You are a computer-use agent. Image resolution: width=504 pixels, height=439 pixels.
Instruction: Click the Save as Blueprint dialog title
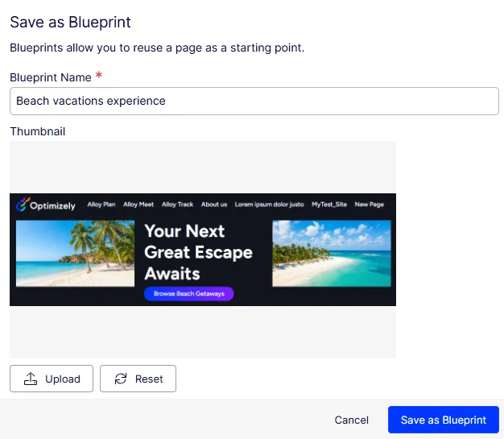70,23
